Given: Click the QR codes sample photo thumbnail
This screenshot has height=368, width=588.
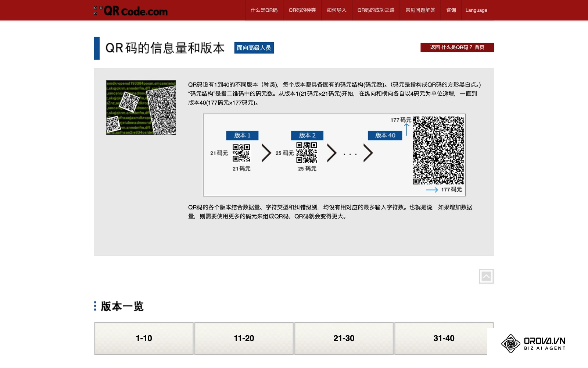Looking at the screenshot, I should (x=141, y=107).
